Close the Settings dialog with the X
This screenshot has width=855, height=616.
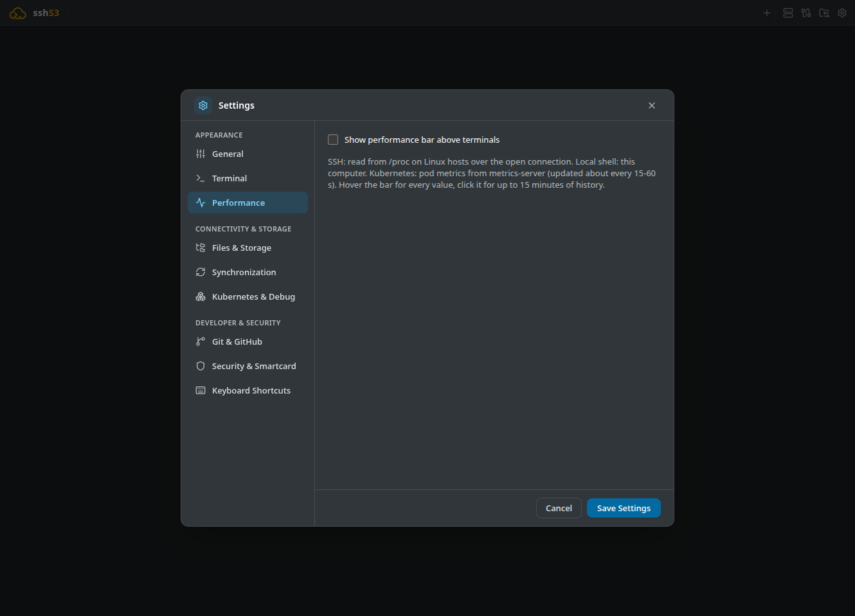click(652, 105)
